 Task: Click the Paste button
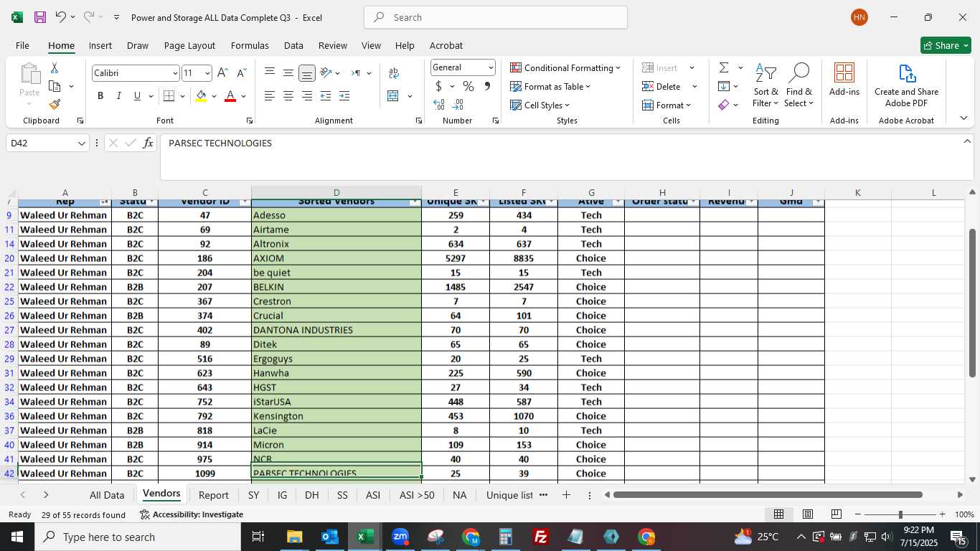29,85
